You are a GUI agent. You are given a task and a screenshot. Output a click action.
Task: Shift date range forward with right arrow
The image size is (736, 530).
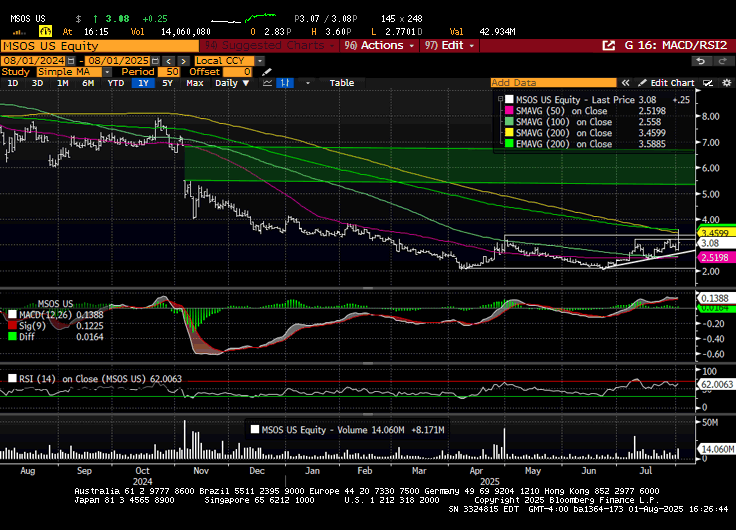pos(184,61)
